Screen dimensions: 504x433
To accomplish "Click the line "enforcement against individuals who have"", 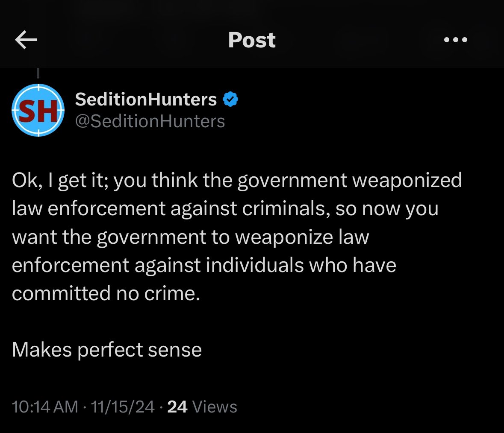I will [204, 265].
